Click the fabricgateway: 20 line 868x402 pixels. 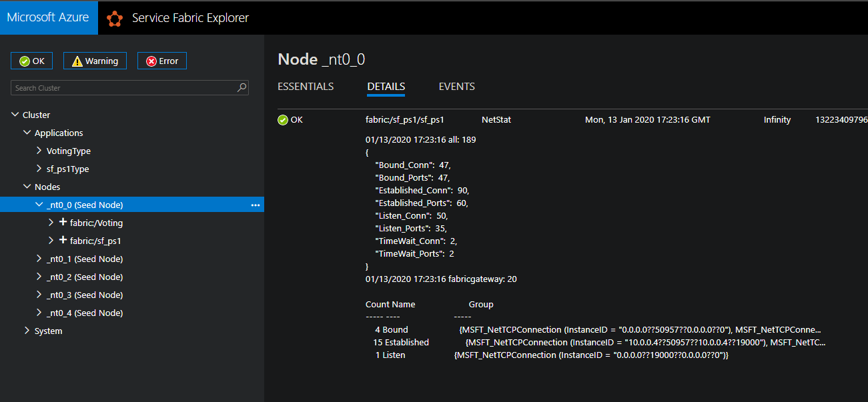[x=441, y=279]
